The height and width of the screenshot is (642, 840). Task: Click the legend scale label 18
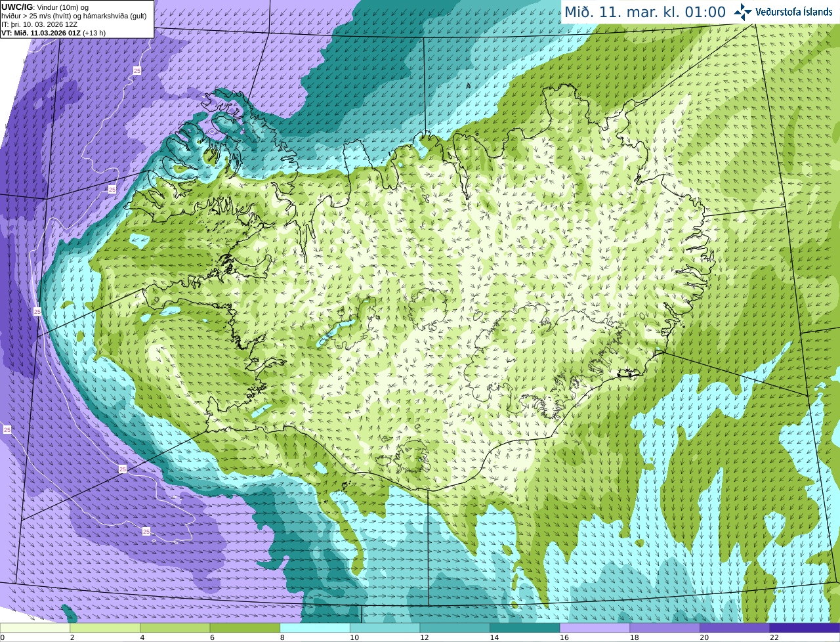coord(634,637)
